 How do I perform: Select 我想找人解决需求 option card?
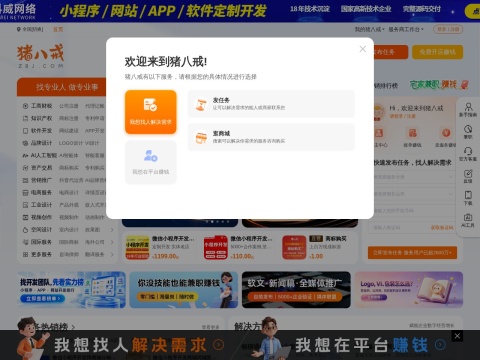(x=151, y=112)
